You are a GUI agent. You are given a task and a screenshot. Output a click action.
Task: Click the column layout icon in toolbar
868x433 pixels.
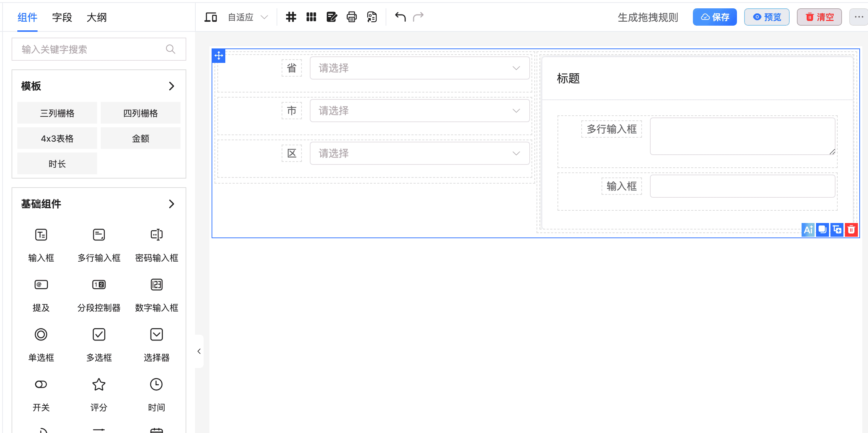[x=311, y=17]
